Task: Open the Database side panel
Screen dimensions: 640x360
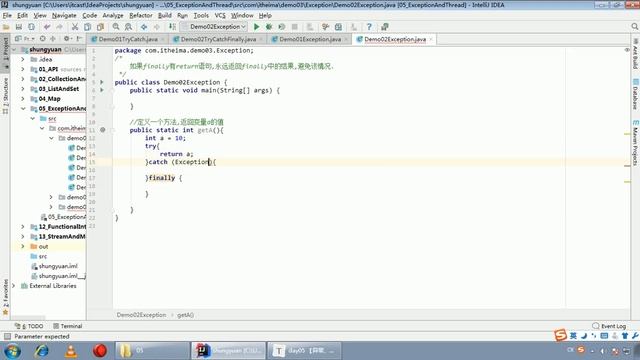Action: 635,94
